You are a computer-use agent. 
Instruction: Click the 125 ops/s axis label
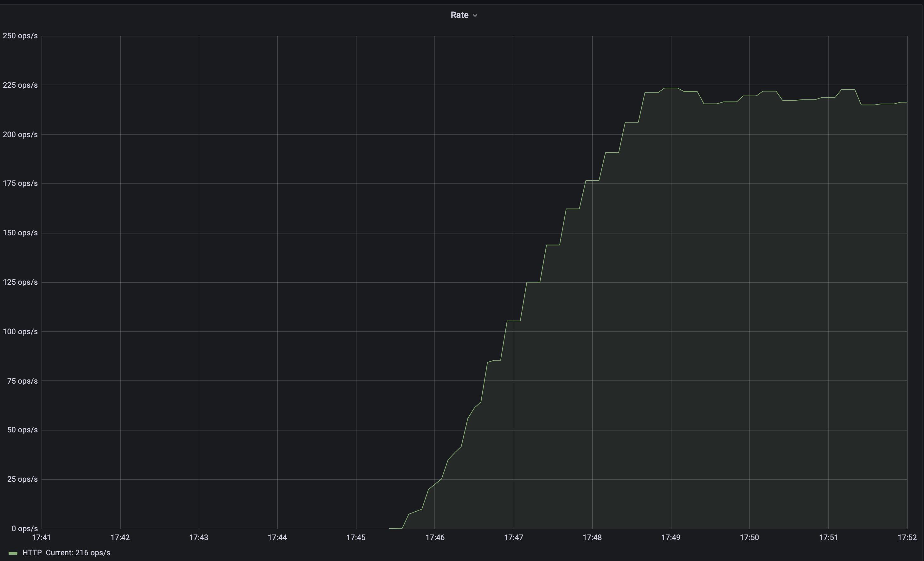[x=20, y=282]
